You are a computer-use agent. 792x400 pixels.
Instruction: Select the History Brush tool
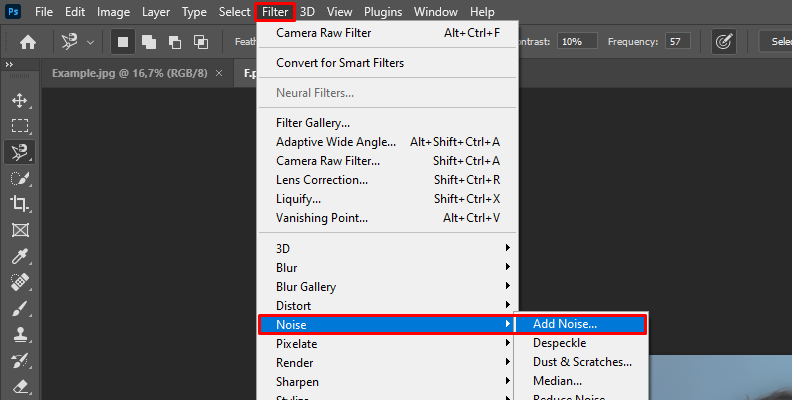pyautogui.click(x=20, y=361)
